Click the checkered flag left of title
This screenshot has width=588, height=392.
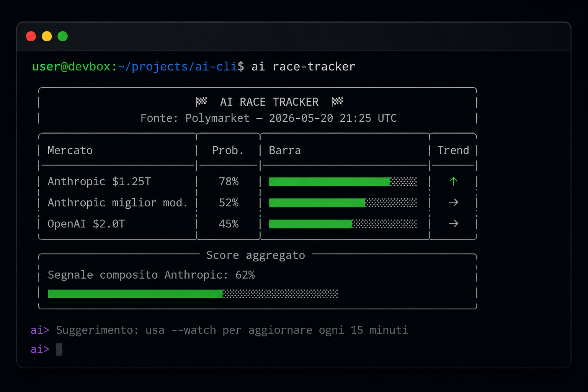[x=201, y=101]
